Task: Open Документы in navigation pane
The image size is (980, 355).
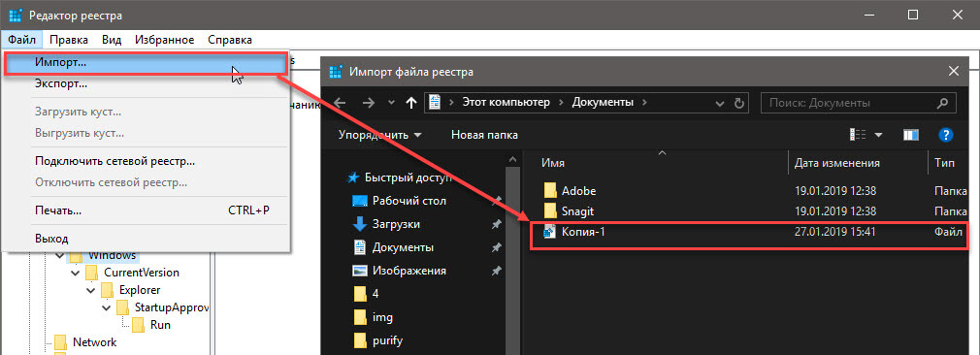Action: coord(403,247)
